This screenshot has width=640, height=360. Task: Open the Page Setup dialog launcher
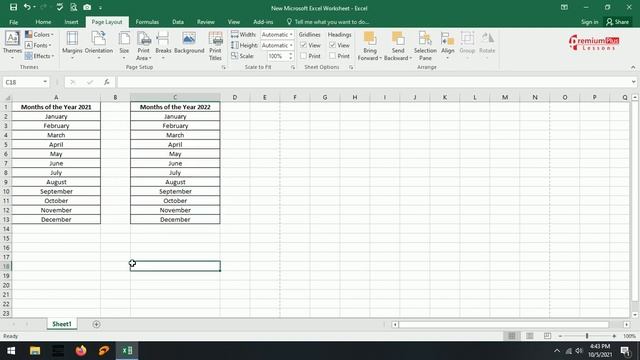click(x=224, y=67)
